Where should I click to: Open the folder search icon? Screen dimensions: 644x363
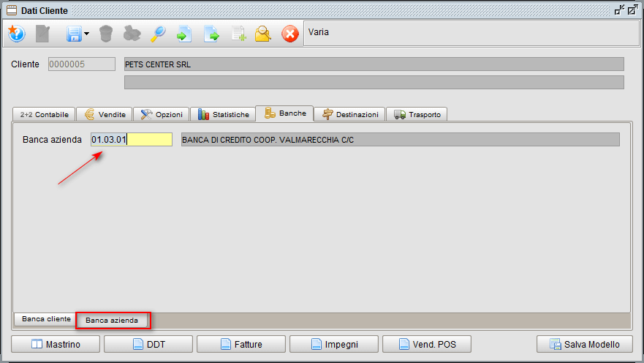(x=263, y=34)
